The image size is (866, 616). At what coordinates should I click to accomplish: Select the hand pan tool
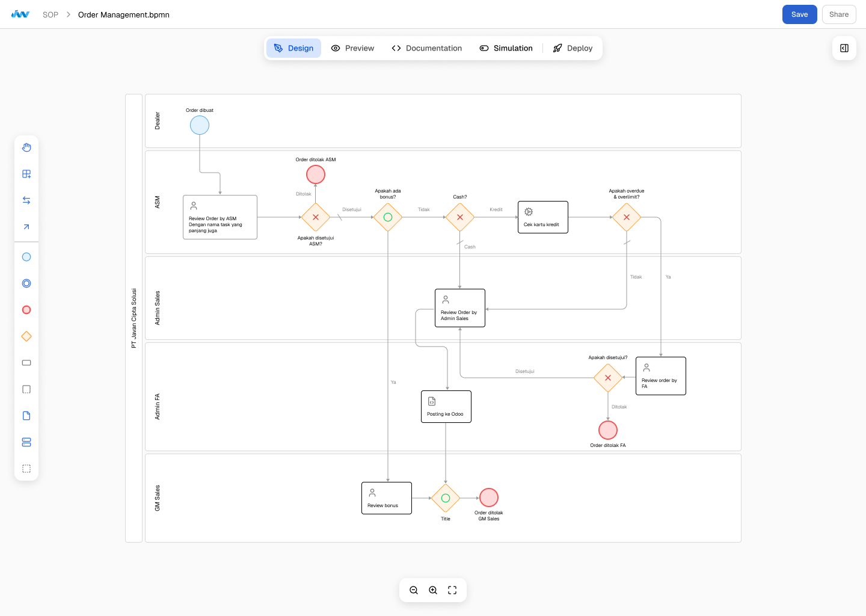(x=26, y=147)
